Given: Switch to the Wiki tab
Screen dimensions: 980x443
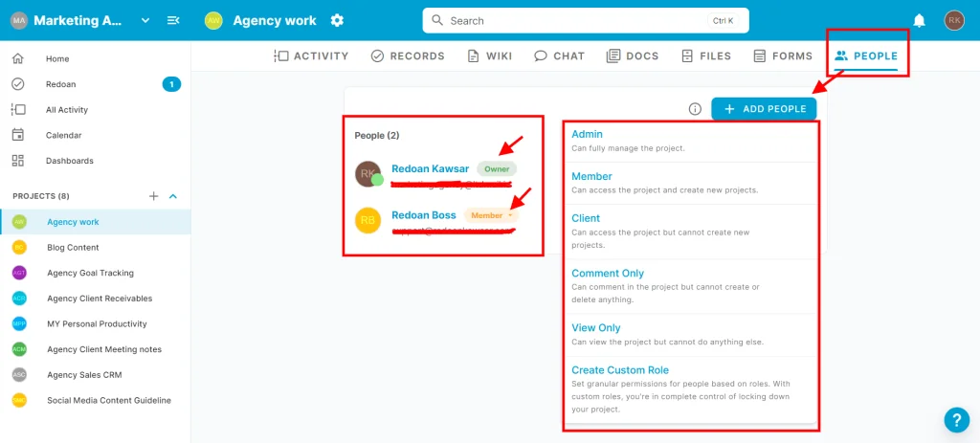Looking at the screenshot, I should 490,55.
